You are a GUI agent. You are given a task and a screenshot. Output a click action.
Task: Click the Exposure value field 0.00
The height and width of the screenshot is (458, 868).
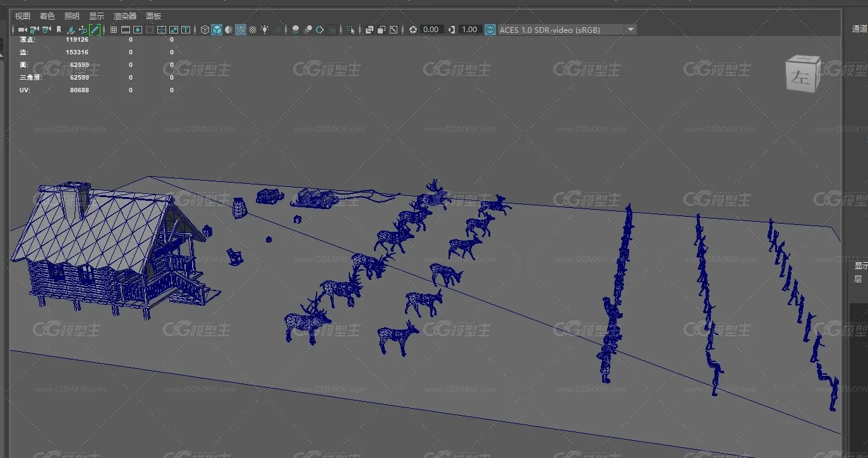click(x=431, y=30)
